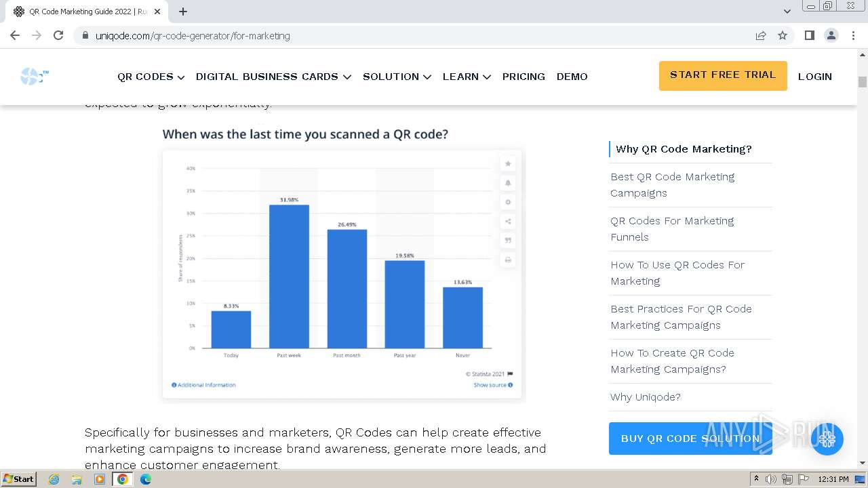
Task: Click the chart's share icon
Action: click(x=508, y=221)
